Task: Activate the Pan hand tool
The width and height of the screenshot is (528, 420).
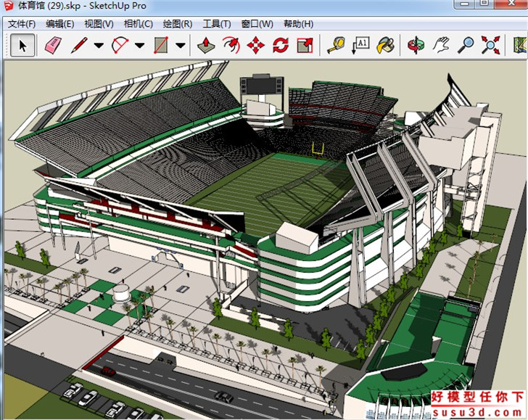Action: [441, 45]
